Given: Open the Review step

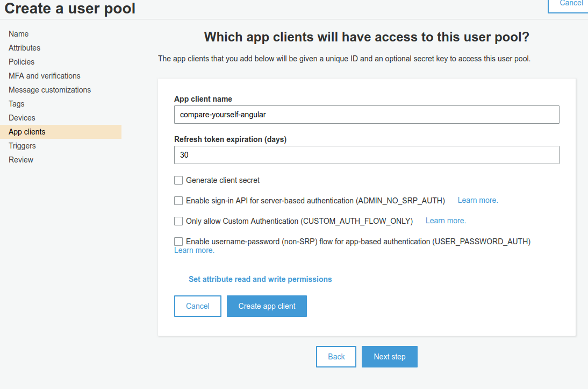Looking at the screenshot, I should tap(21, 160).
